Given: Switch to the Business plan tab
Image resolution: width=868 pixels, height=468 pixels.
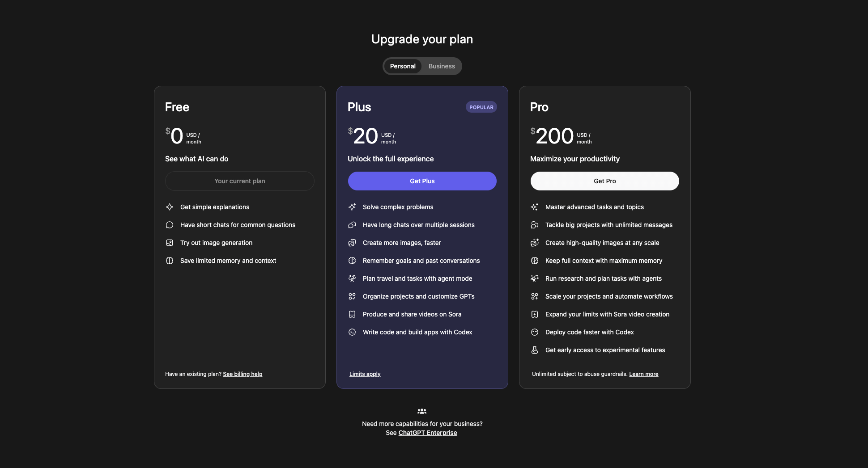Looking at the screenshot, I should pyautogui.click(x=441, y=66).
